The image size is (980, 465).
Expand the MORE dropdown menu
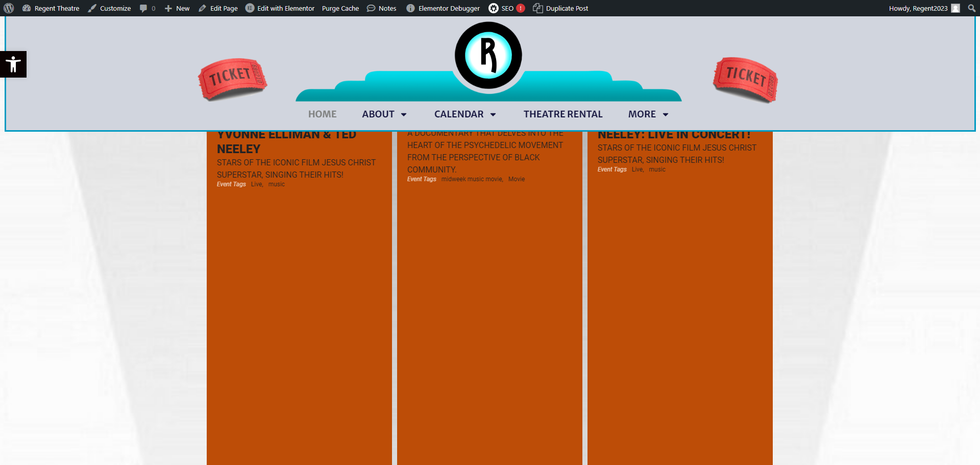point(648,114)
